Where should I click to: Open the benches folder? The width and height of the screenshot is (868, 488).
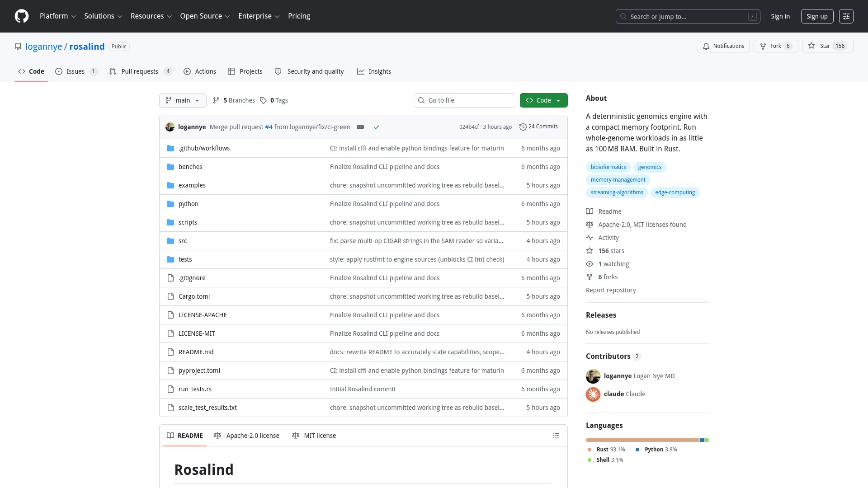tap(190, 167)
